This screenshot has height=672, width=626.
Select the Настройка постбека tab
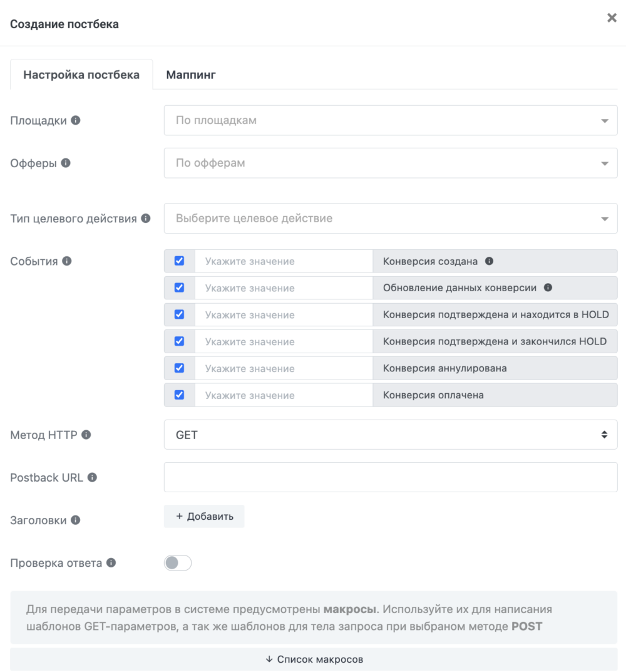81,75
